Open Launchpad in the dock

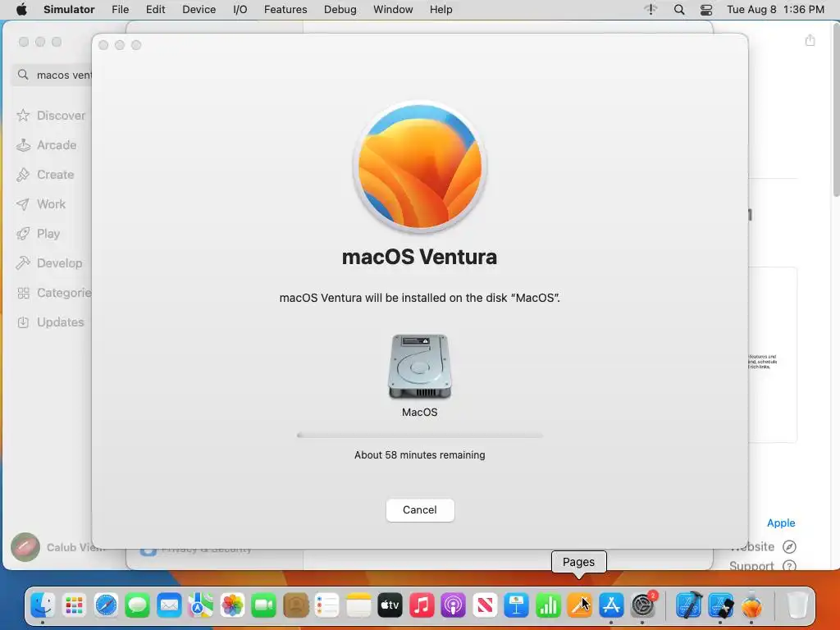click(x=74, y=606)
